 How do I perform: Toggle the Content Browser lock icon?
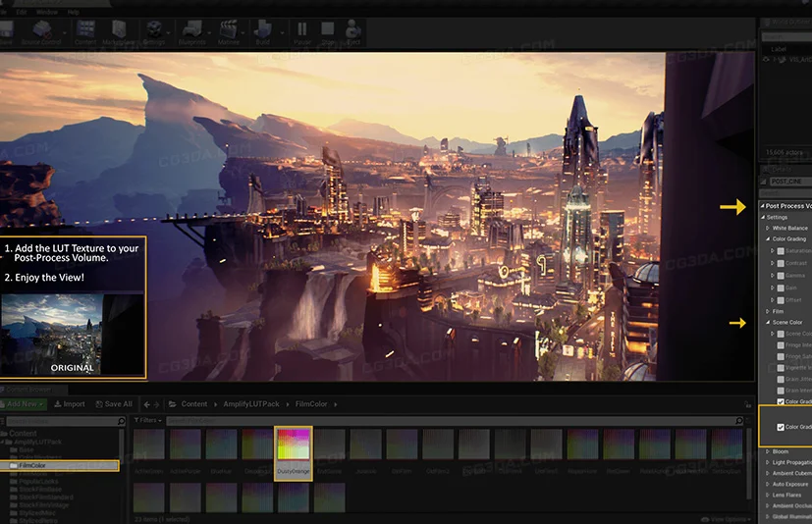[748, 404]
